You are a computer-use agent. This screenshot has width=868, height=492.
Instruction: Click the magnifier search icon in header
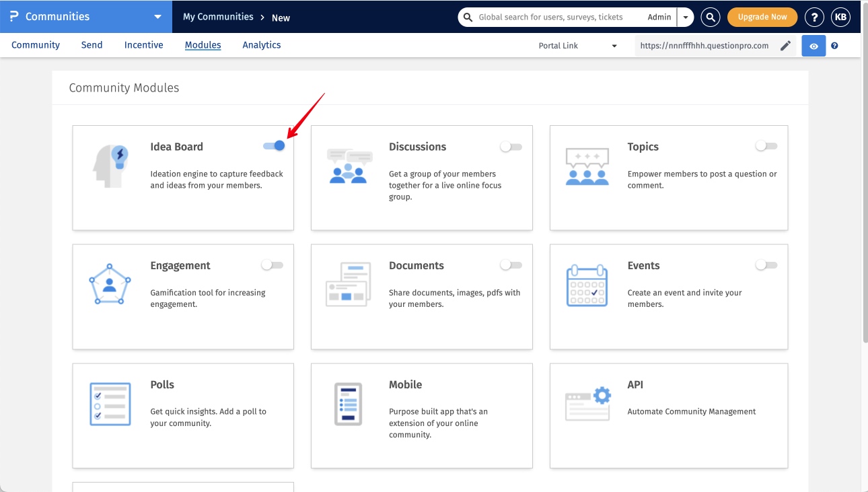[711, 17]
